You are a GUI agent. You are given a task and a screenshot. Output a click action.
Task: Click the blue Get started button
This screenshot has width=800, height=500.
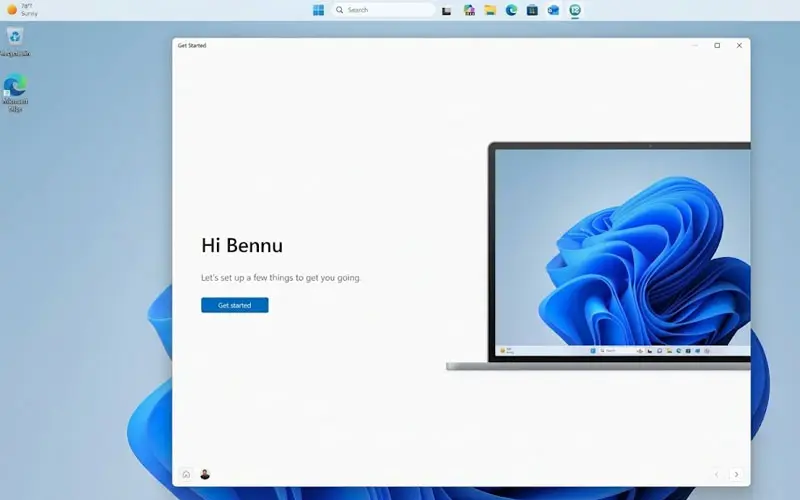[x=234, y=305]
